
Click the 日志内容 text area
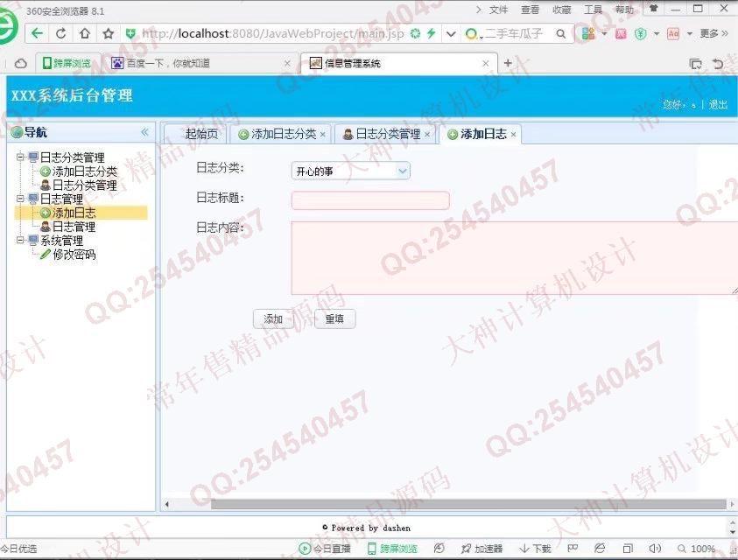515,258
